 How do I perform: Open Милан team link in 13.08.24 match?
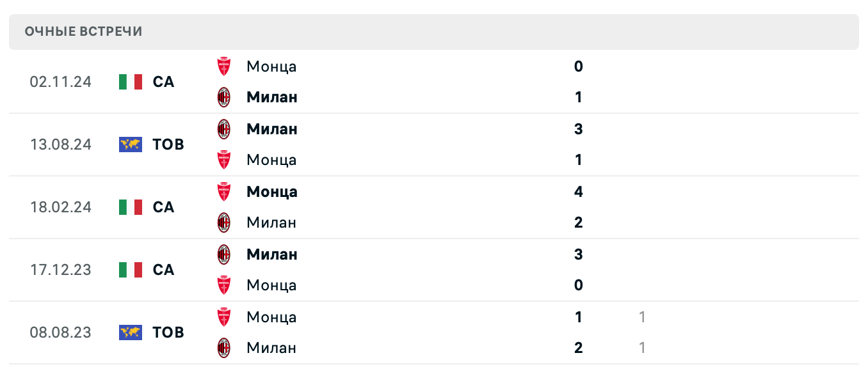(272, 129)
